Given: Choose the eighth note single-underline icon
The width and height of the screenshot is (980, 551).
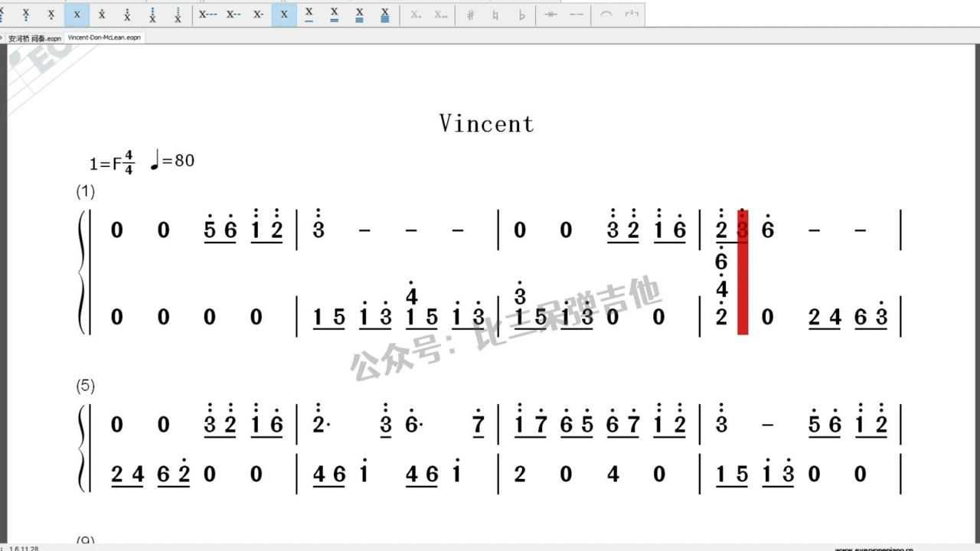Looking at the screenshot, I should 309,15.
